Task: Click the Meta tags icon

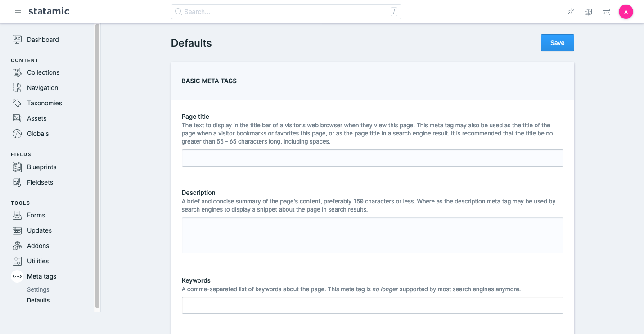Action: coord(17,276)
